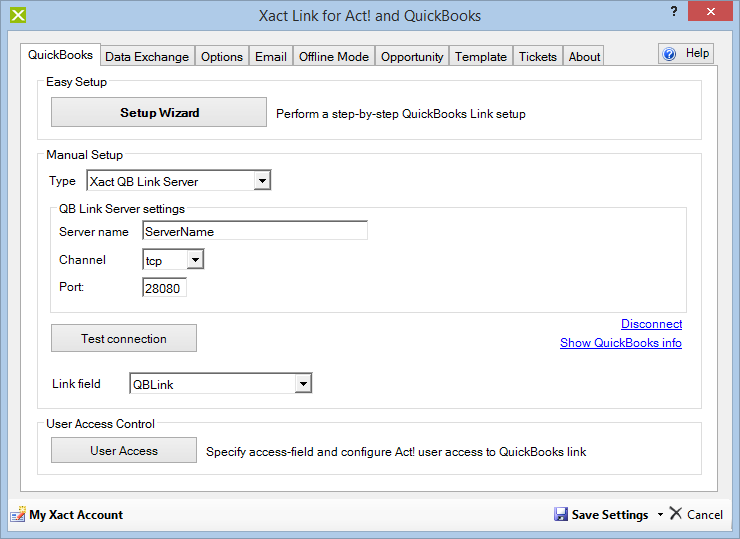Click the question mark title bar button
Image resolution: width=740 pixels, height=539 pixels.
[674, 11]
